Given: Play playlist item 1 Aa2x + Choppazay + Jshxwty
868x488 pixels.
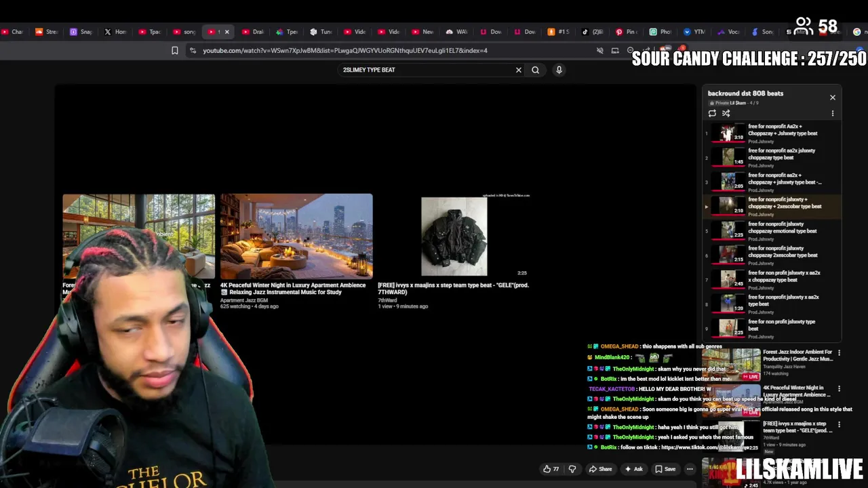Looking at the screenshot, I should 772,133.
